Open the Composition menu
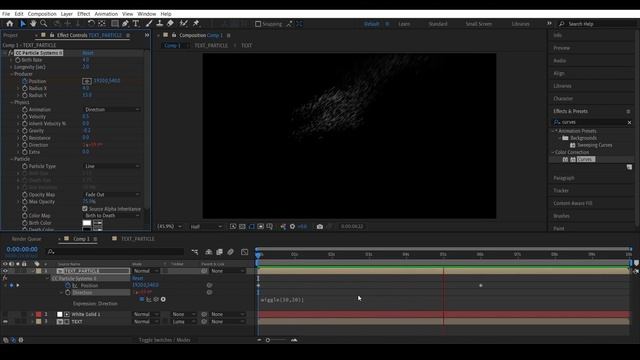640x360 pixels. point(42,14)
